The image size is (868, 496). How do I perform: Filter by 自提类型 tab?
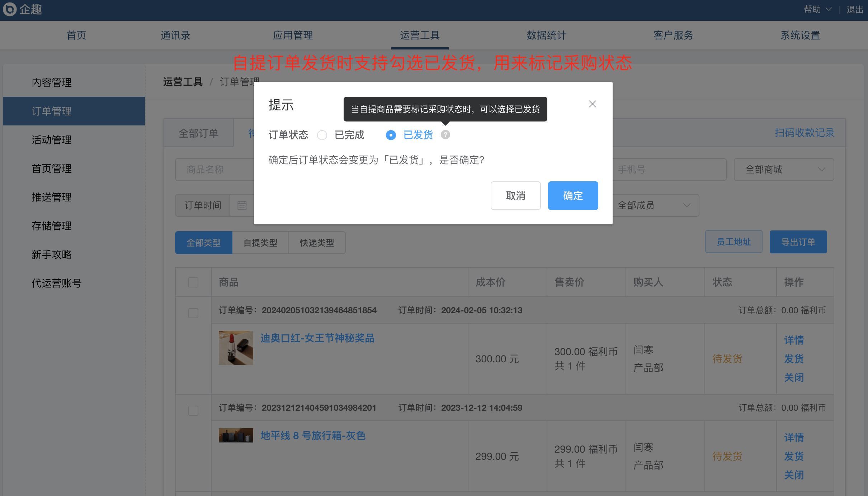pos(260,243)
